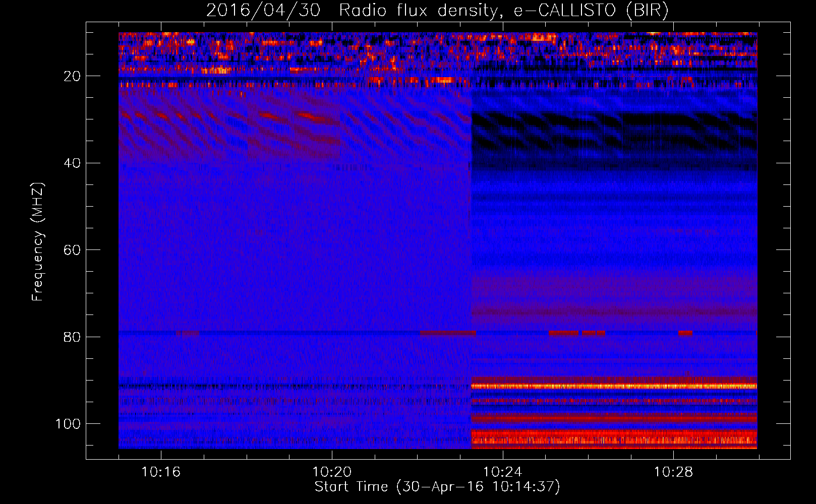Viewport: 816px width, 504px height.
Task: Click the "10:16" time tick label
Action: (161, 472)
